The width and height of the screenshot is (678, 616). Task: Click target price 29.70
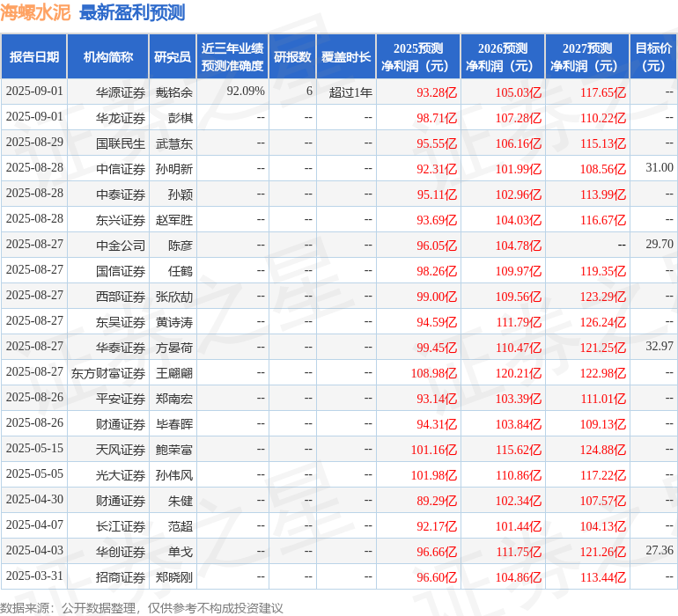coord(660,245)
